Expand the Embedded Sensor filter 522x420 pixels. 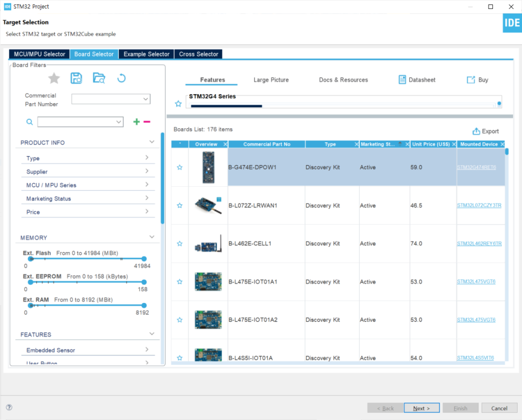pos(147,350)
